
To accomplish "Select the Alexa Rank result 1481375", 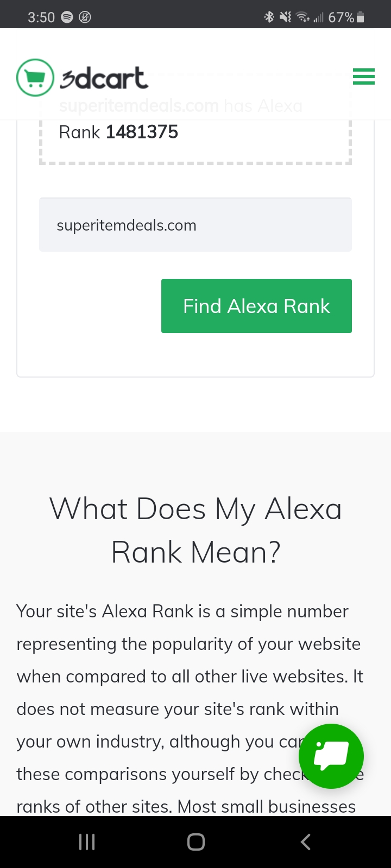I will pos(142,131).
